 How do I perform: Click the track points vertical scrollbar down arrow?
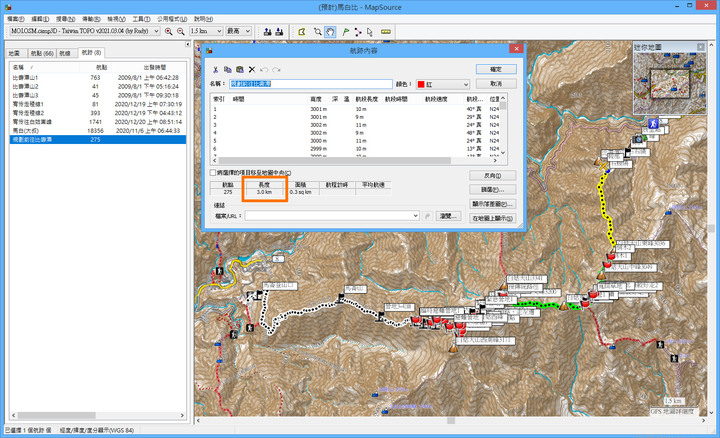click(503, 152)
